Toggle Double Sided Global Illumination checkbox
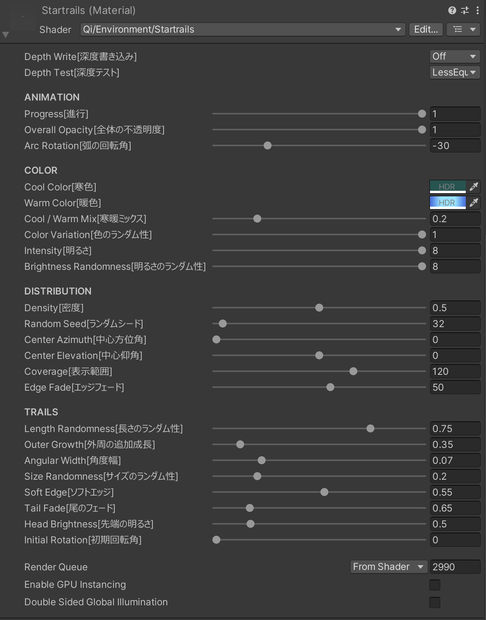Screen dimensions: 486x620 pyautogui.click(x=435, y=602)
